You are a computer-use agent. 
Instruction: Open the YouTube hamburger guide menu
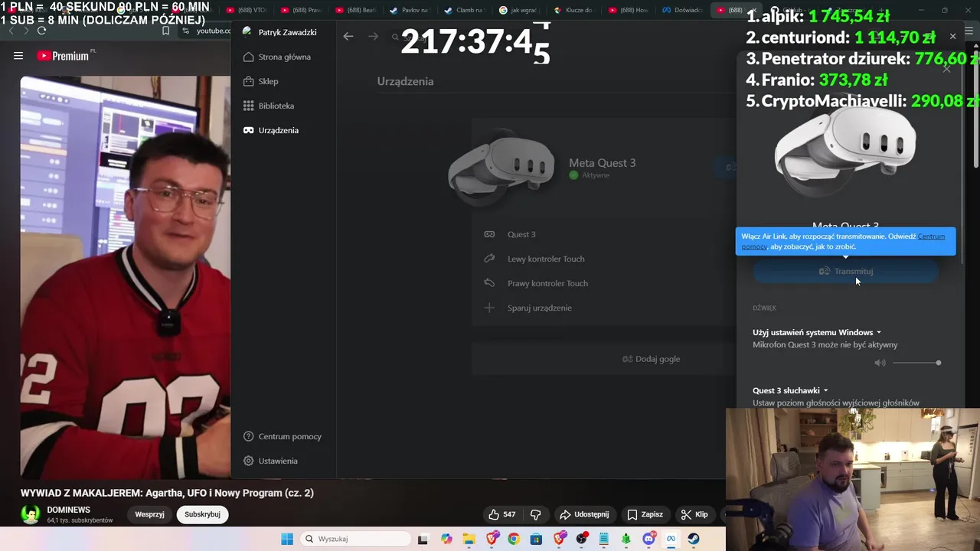point(18,56)
